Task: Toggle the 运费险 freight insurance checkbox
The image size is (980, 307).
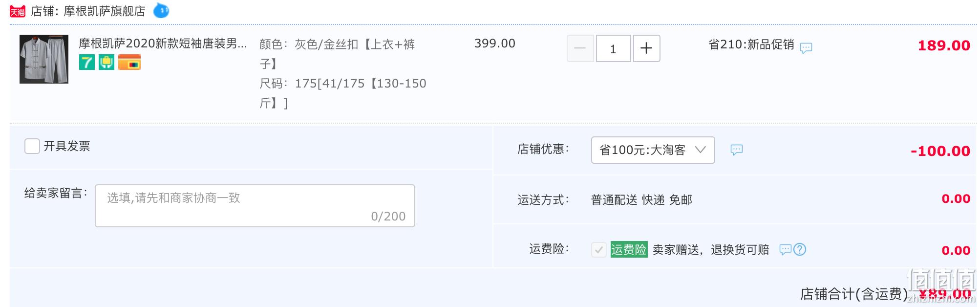Action: click(x=599, y=250)
